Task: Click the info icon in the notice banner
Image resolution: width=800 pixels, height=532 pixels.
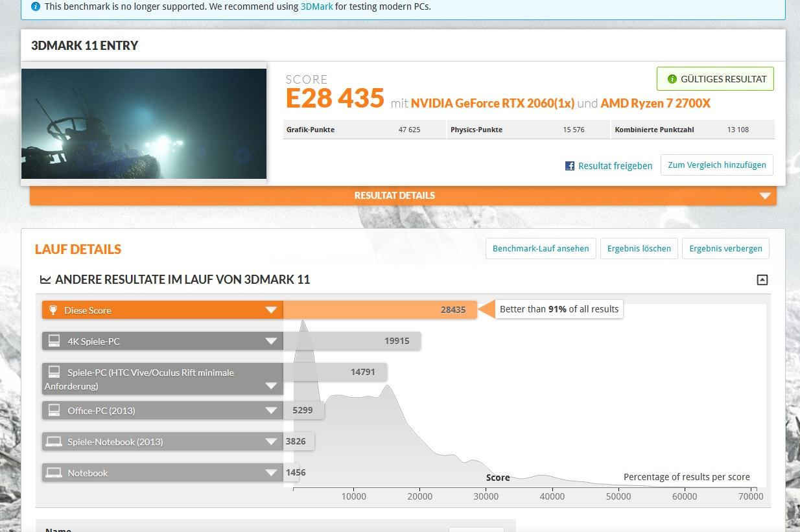Action: (x=36, y=6)
